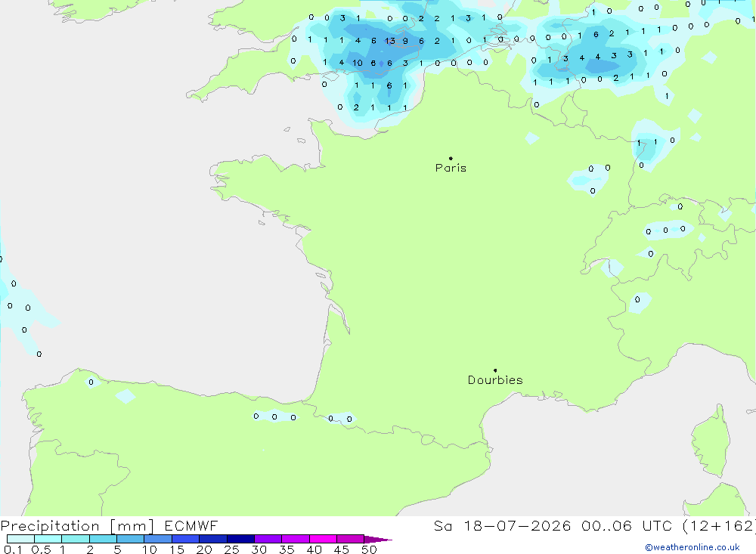Click the '20' legend scale label

pyautogui.click(x=204, y=549)
